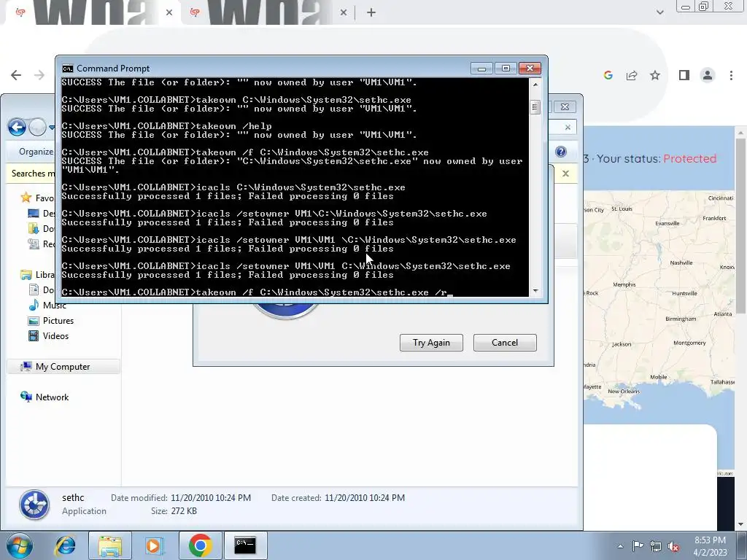Viewport: 747px width, 560px height.
Task: Clear Explorer search box with X
Action: click(568, 127)
